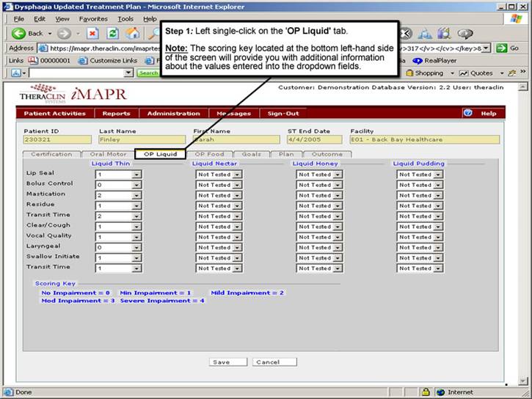Click the blue Help question-mark icon
The image size is (532, 399).
467,113
